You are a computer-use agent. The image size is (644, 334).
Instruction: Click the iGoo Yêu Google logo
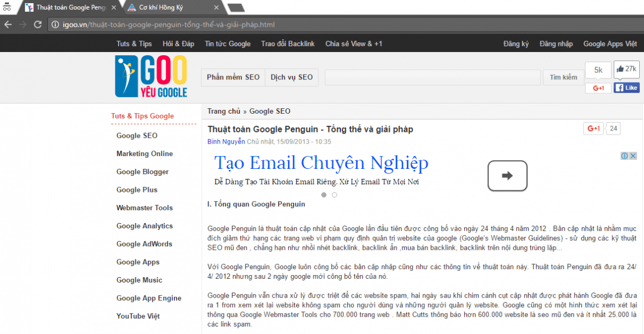coord(151,77)
